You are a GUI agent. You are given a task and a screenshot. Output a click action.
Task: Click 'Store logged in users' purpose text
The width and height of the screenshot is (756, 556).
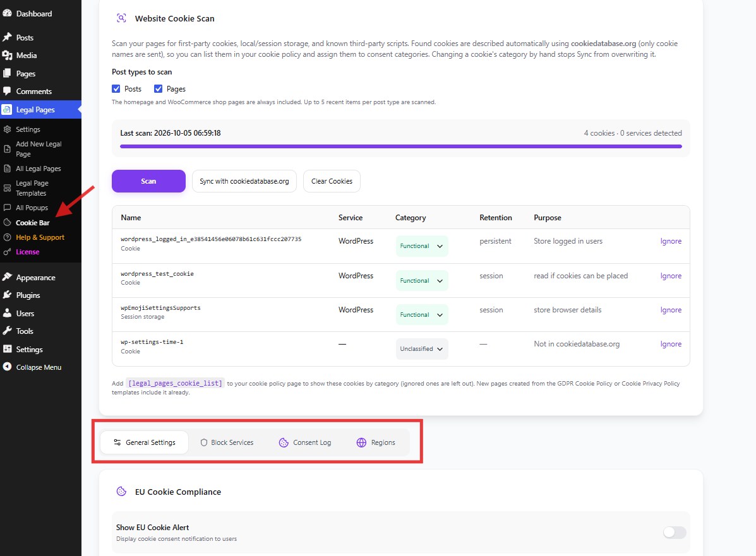pyautogui.click(x=568, y=241)
